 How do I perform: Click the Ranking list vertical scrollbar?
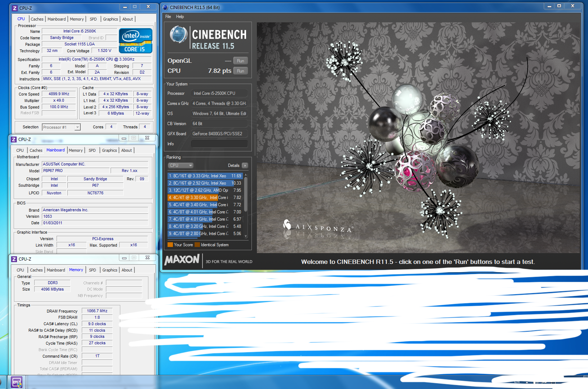coord(246,205)
